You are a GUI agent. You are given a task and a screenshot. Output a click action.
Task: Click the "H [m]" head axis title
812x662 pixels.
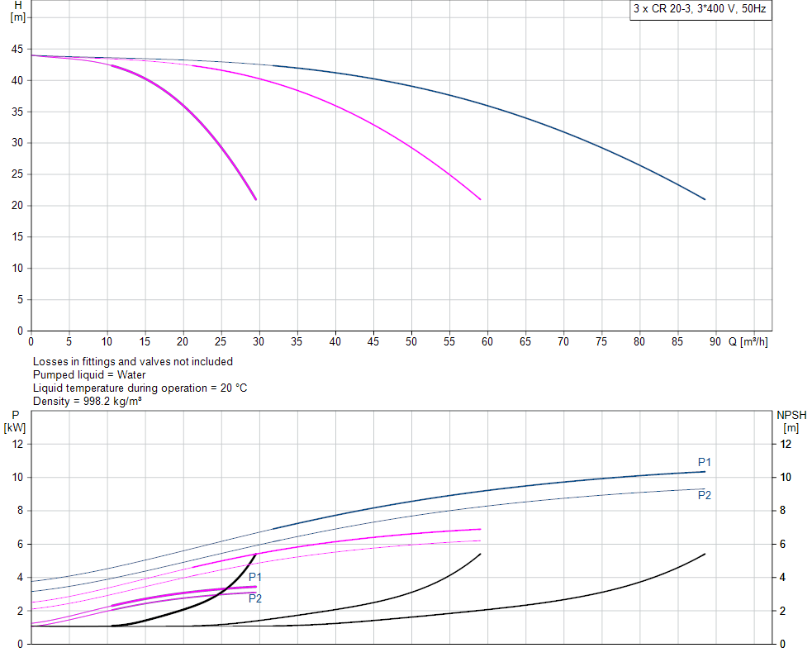(17, 11)
